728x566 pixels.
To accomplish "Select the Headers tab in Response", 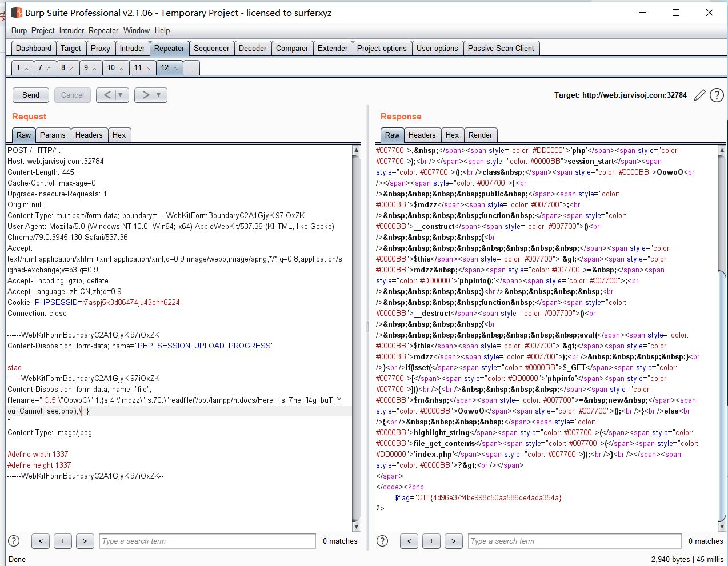I will [x=422, y=135].
